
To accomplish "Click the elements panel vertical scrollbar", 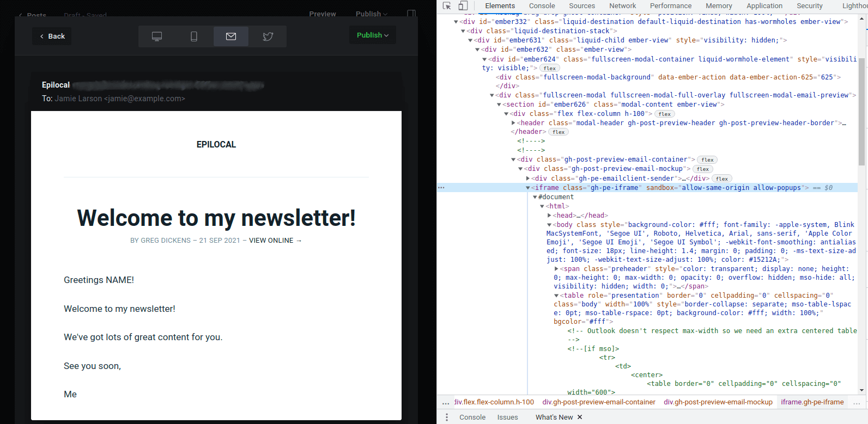I will click(x=861, y=112).
